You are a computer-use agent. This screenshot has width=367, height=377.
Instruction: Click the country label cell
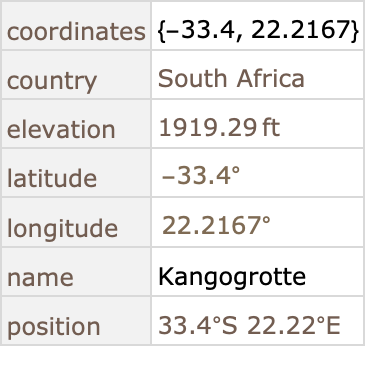tap(76, 75)
